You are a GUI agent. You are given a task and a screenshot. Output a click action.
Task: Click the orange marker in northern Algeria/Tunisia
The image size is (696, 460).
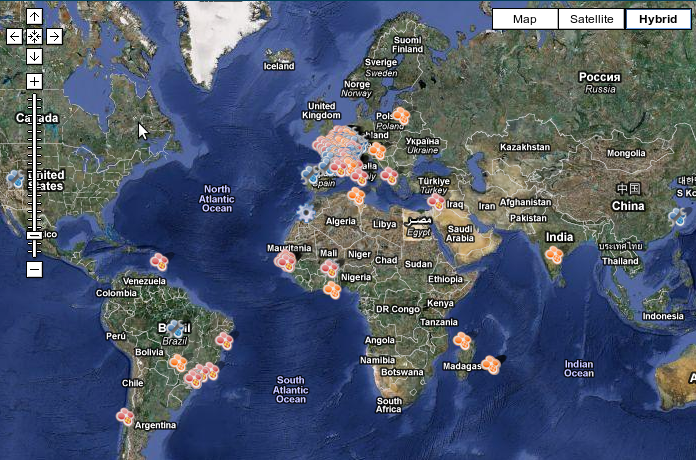[356, 196]
